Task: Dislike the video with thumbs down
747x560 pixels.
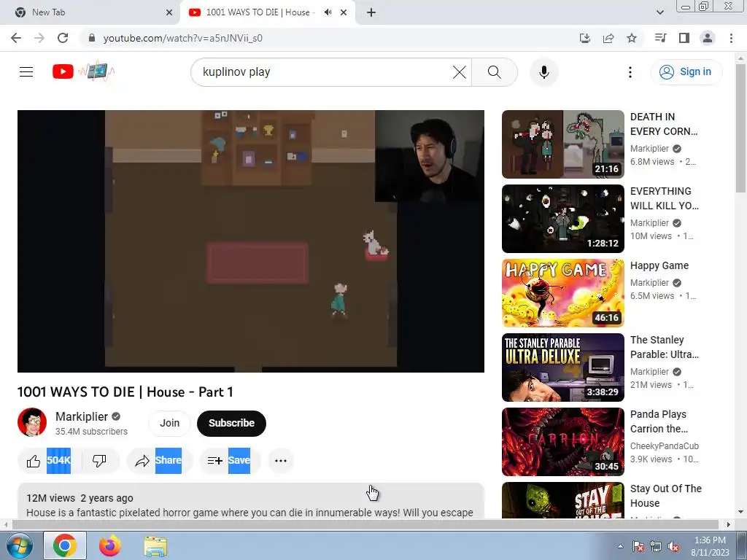Action: 99,461
